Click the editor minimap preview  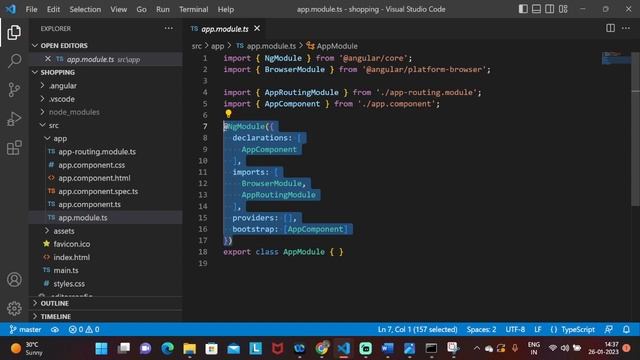click(x=616, y=59)
